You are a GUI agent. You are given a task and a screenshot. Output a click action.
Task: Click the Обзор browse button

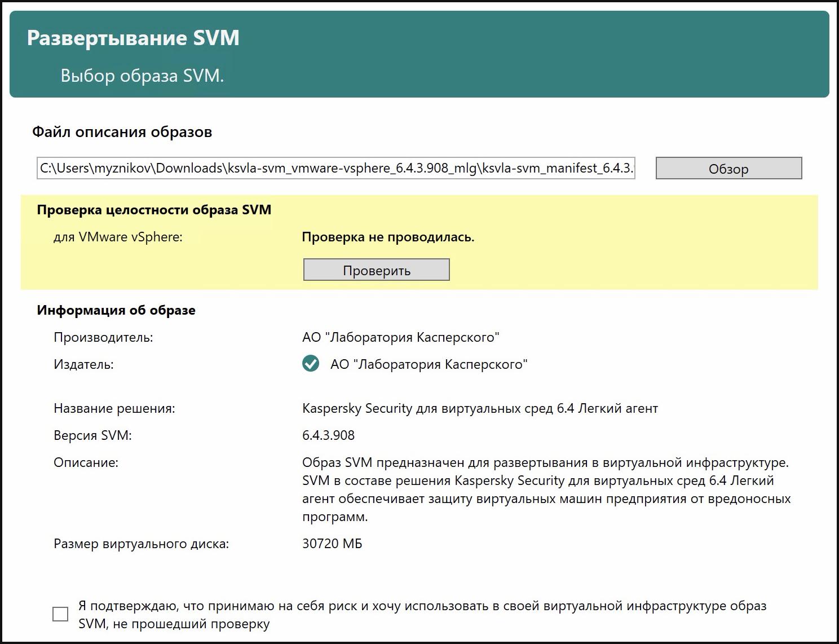tap(728, 168)
